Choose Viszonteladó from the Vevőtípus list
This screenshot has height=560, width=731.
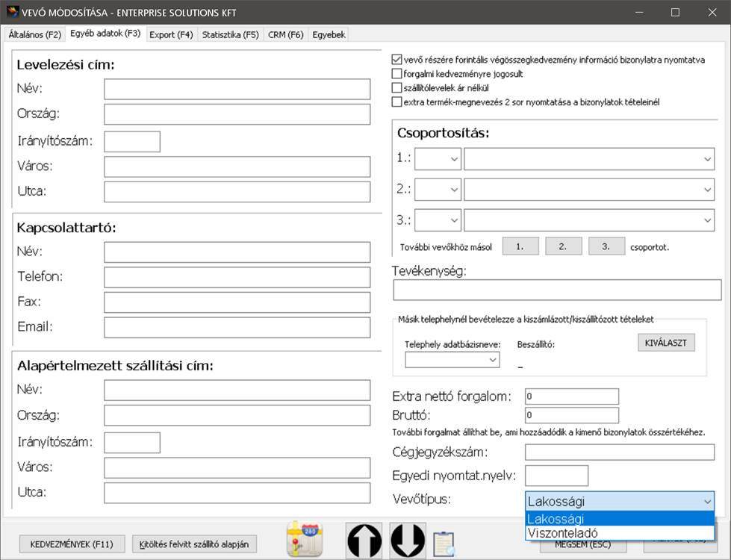click(x=619, y=533)
